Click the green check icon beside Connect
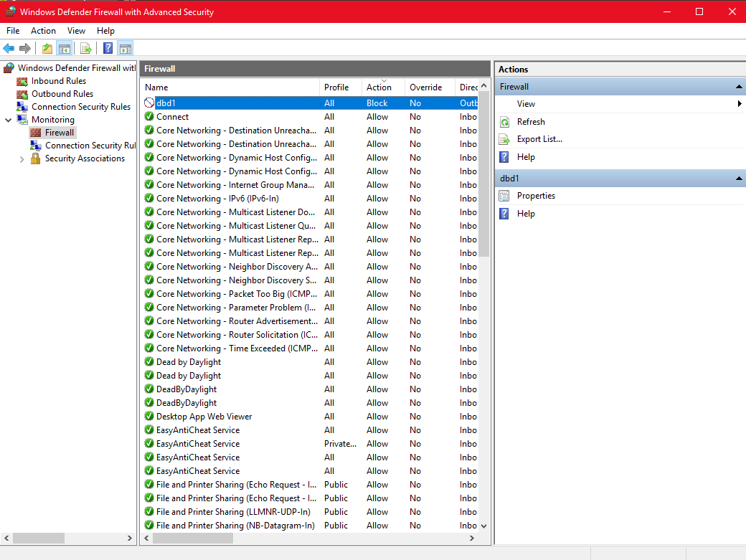 coord(149,116)
